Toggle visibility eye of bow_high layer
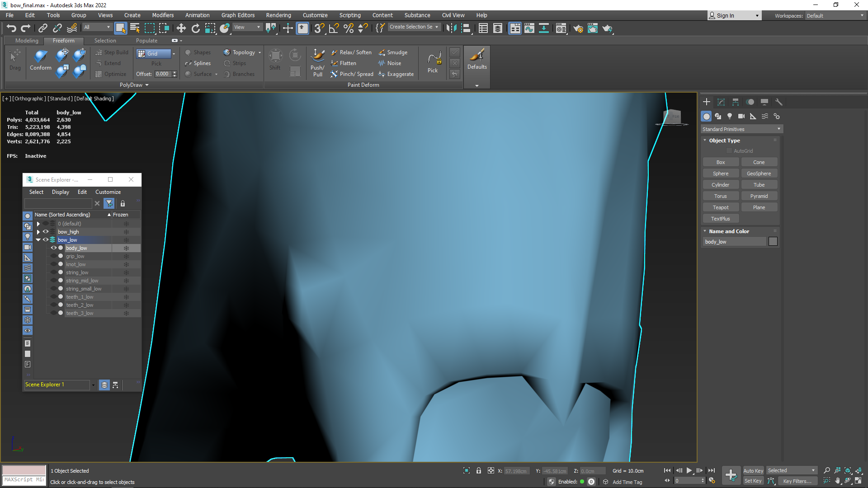Image resolution: width=868 pixels, height=488 pixels. click(46, 232)
